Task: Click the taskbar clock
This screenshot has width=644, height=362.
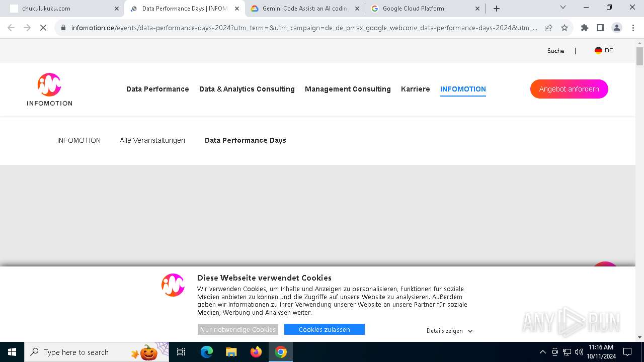Action: pyautogui.click(x=601, y=352)
